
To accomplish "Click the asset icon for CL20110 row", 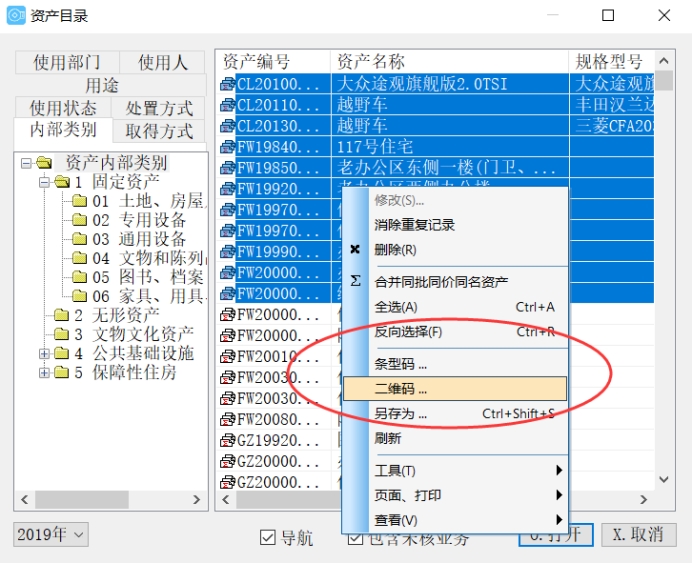I will tap(227, 105).
